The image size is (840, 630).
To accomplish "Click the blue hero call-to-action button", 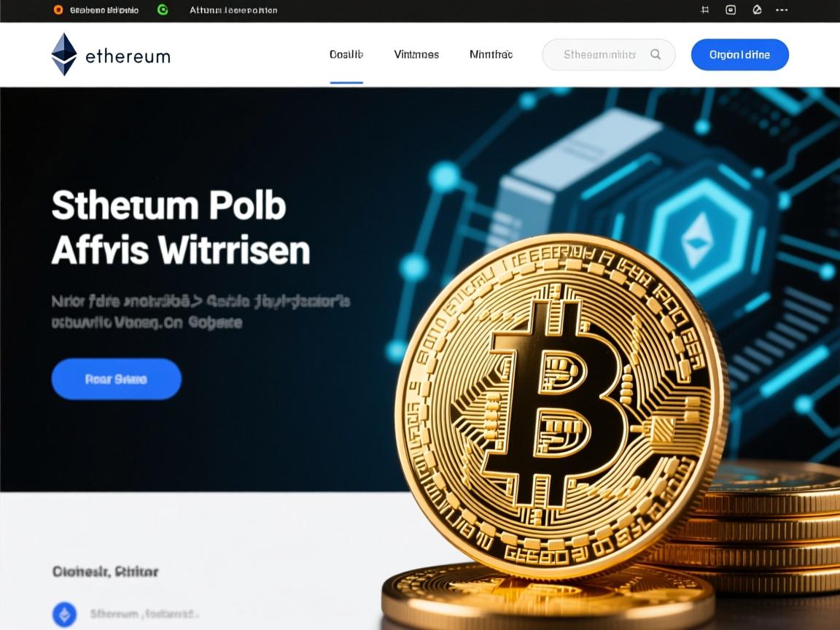I will 116,378.
